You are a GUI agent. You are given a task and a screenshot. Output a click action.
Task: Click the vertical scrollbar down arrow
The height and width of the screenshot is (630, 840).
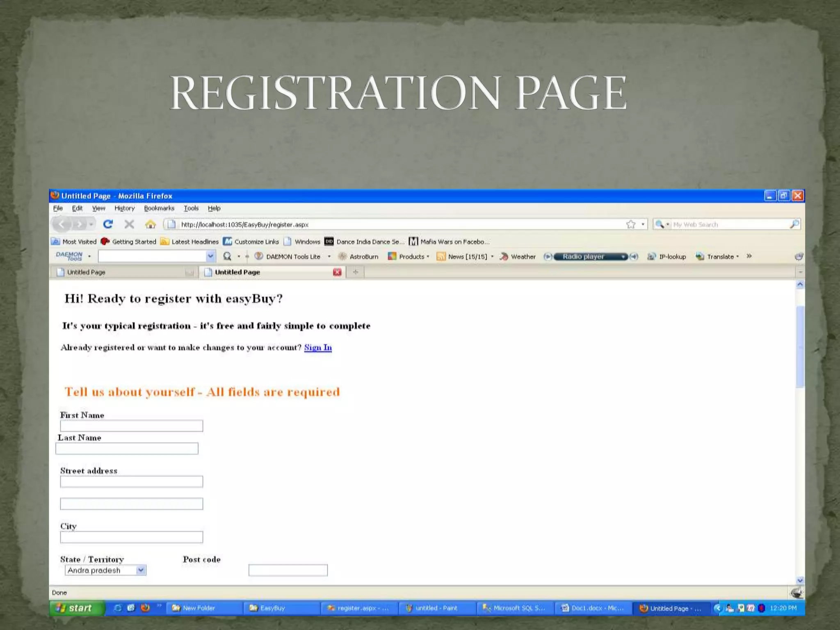(800, 580)
